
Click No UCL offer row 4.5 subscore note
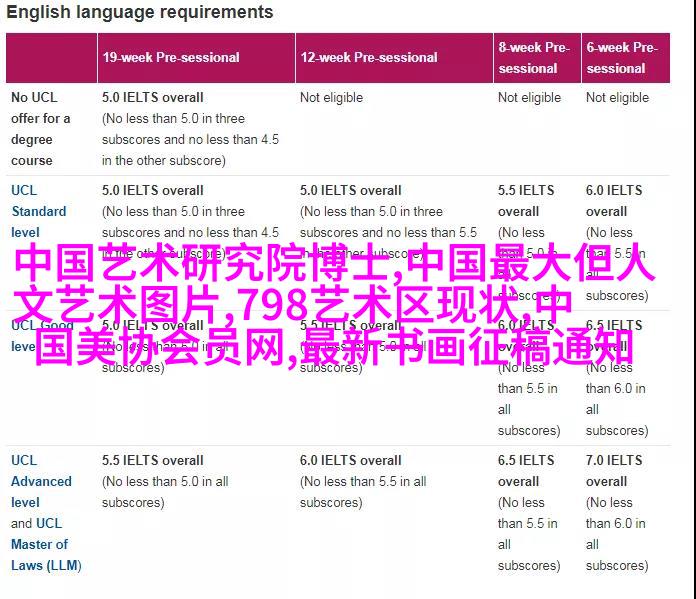click(190, 139)
